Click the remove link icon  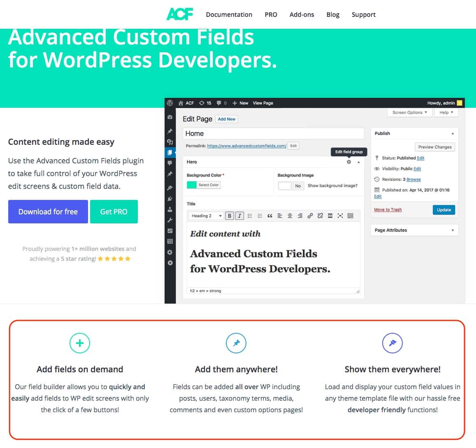pos(320,216)
